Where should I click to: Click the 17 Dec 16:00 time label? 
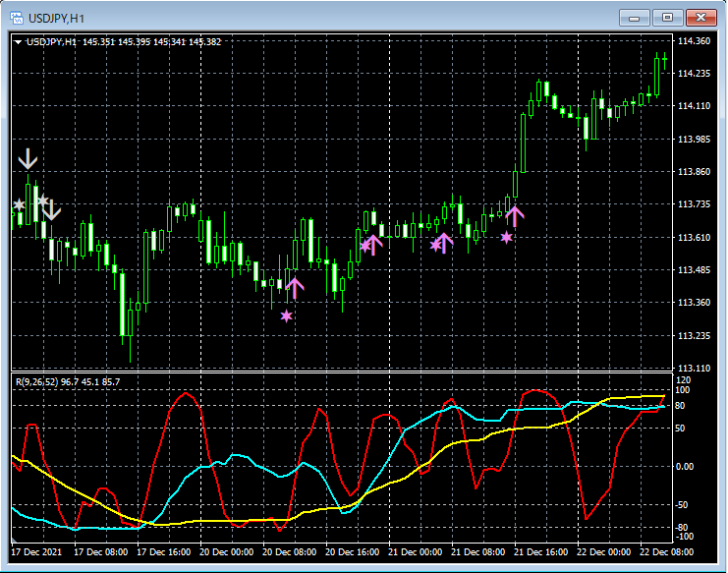(163, 552)
